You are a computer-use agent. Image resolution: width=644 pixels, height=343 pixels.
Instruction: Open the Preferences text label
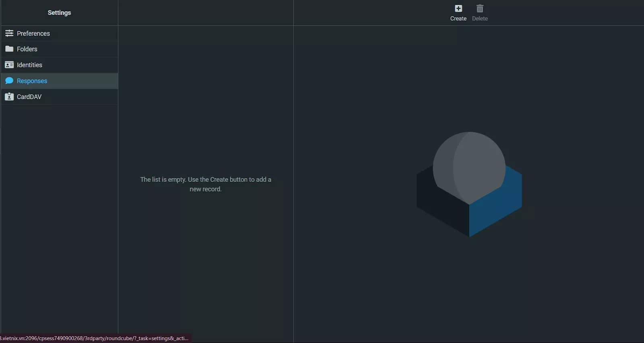pyautogui.click(x=33, y=33)
